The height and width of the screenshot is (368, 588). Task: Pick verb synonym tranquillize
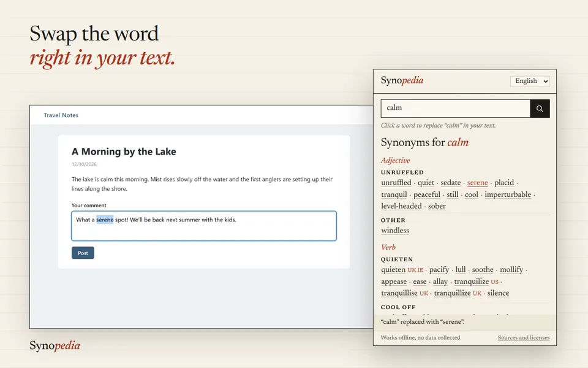tap(452, 293)
